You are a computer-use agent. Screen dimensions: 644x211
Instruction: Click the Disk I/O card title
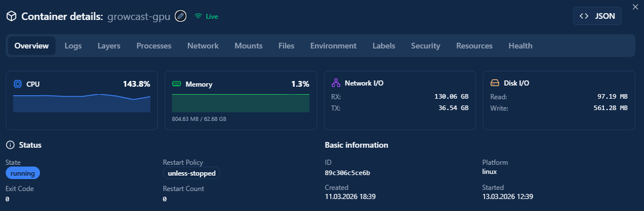(516, 83)
